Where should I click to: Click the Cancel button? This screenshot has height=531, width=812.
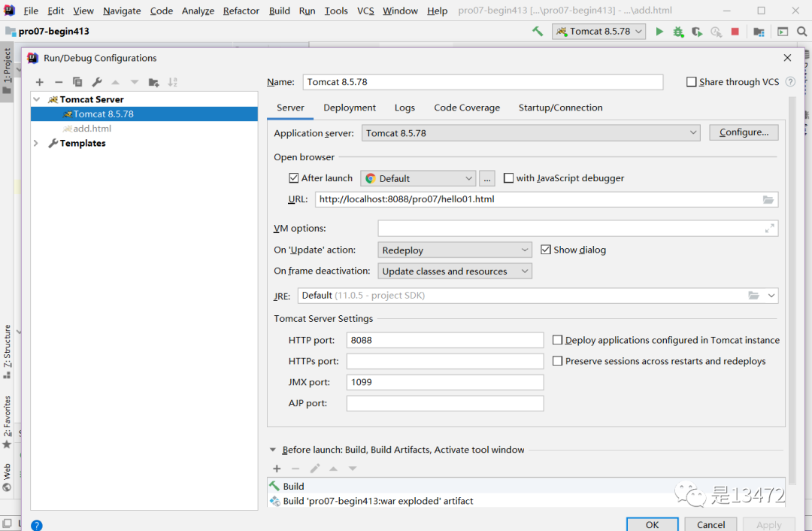(710, 524)
